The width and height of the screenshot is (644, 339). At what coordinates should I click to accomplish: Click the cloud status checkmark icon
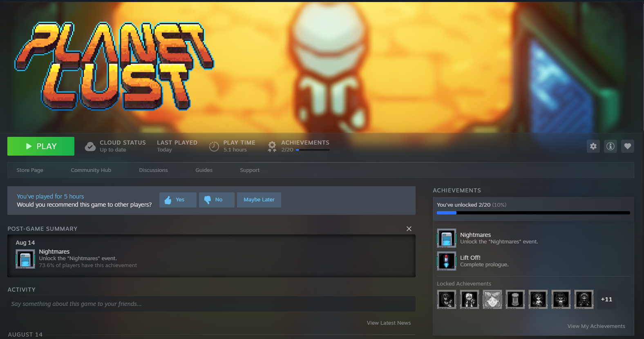90,146
